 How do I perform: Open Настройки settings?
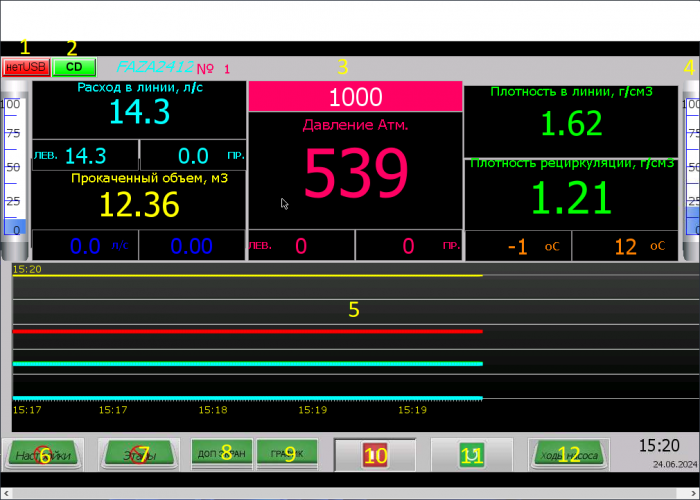coord(44,455)
